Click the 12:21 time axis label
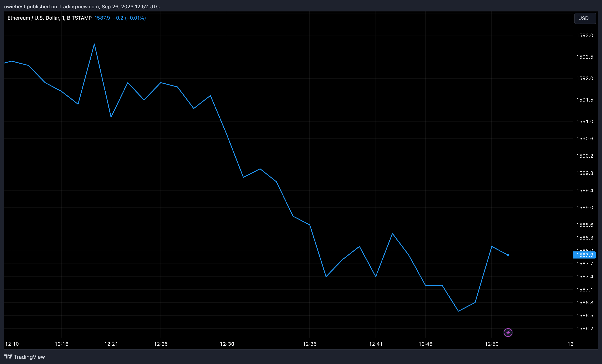The image size is (602, 364). click(x=111, y=344)
